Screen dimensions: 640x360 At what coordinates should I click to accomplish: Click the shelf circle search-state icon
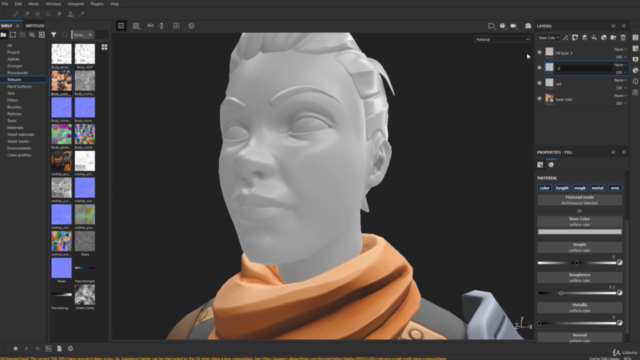65,35
